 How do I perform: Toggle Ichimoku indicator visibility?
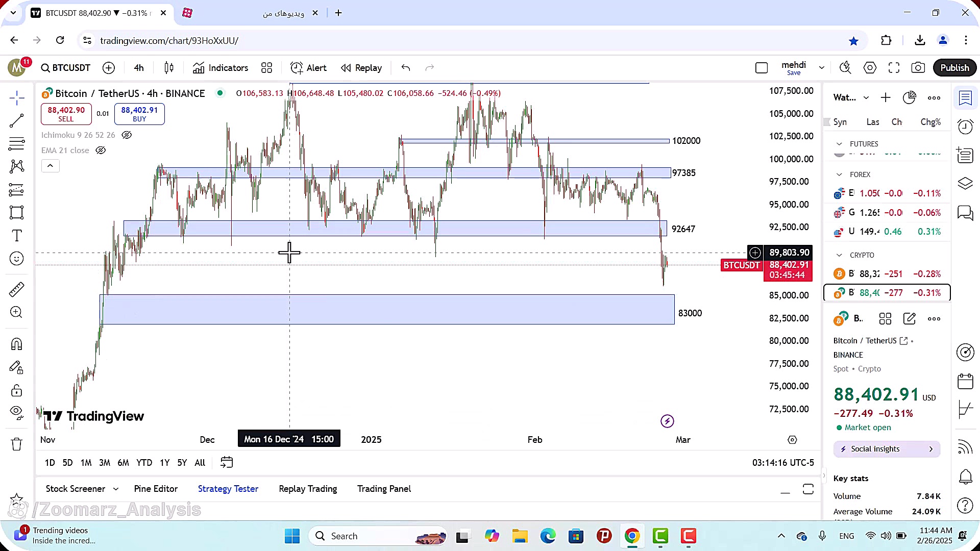tap(127, 135)
